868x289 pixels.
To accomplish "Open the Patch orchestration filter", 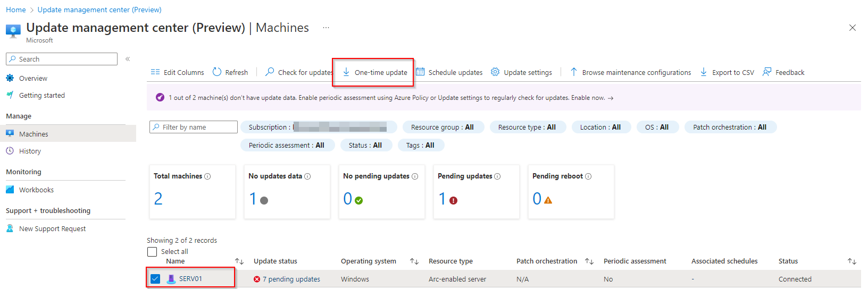I will (x=730, y=127).
